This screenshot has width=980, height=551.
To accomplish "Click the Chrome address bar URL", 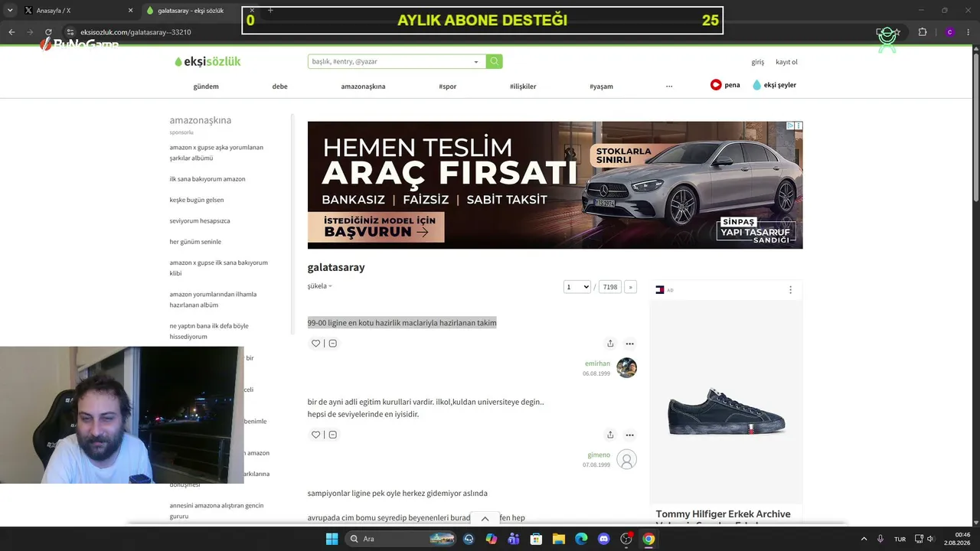I will point(136,32).
